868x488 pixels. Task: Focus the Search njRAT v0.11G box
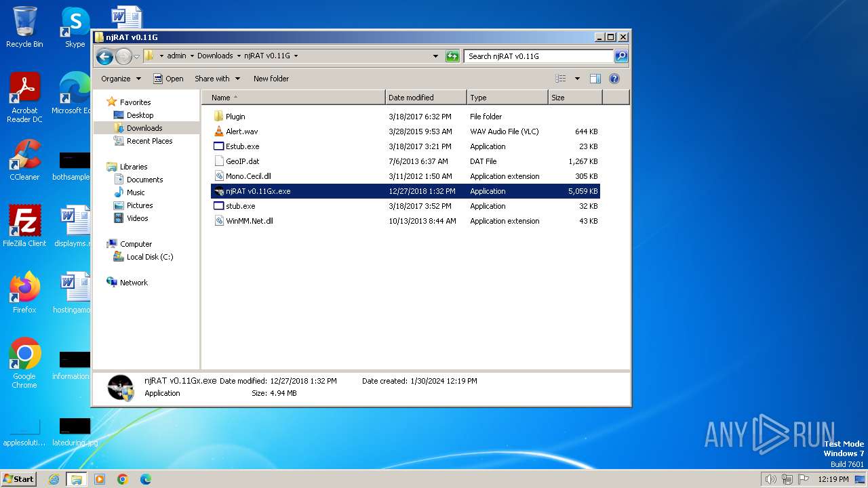tap(539, 56)
